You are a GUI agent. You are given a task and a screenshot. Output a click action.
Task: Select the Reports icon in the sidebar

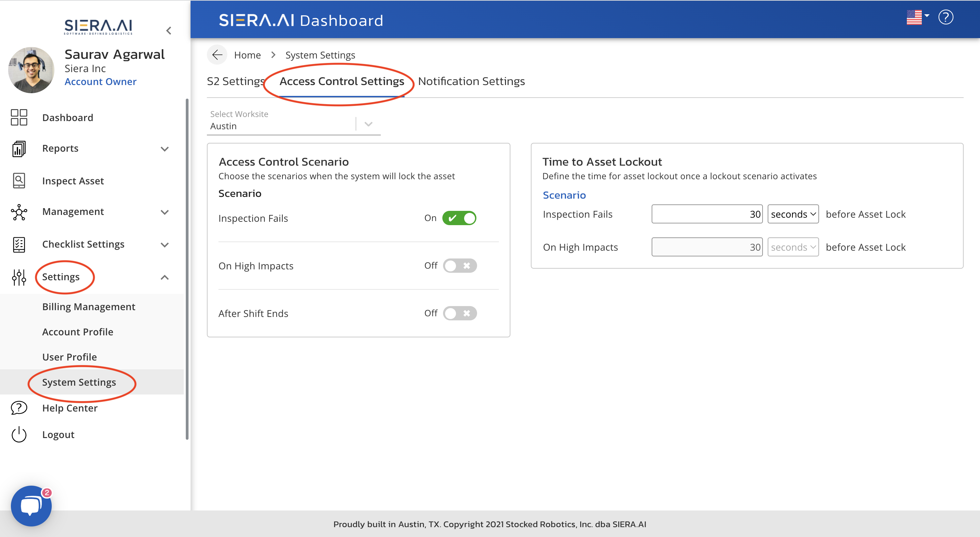[19, 148]
